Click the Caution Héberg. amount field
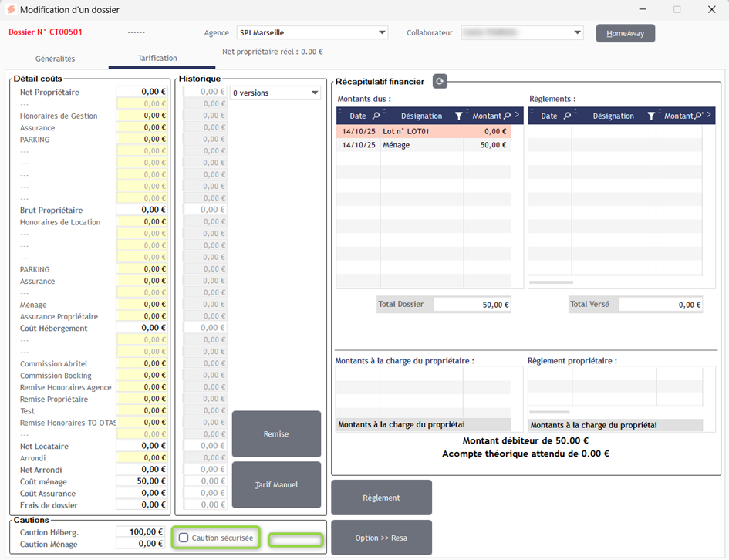The image size is (729, 560). click(x=140, y=531)
